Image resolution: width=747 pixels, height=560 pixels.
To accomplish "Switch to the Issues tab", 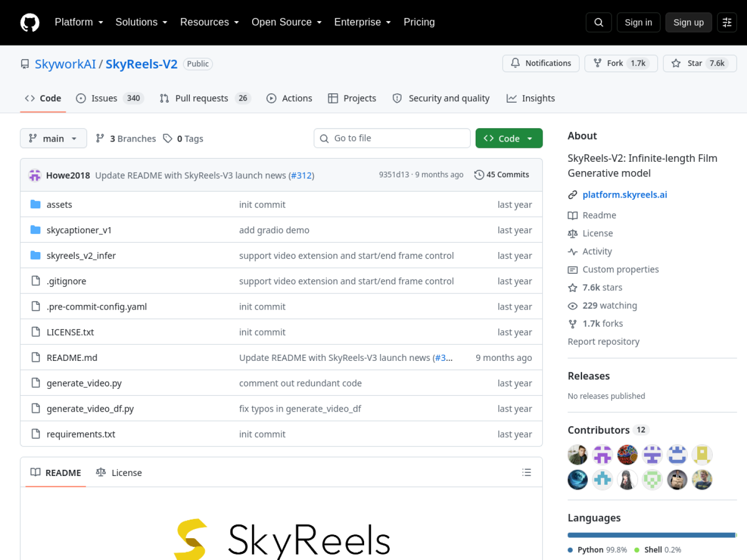I will 110,98.
